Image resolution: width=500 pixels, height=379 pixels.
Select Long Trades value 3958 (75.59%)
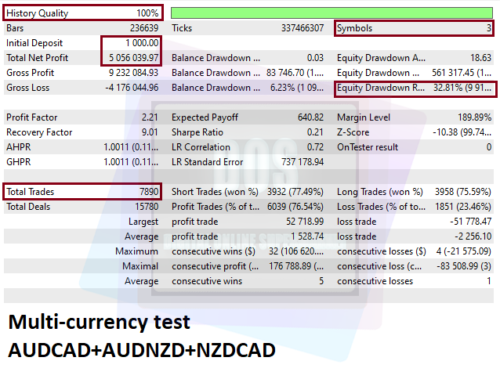(463, 192)
